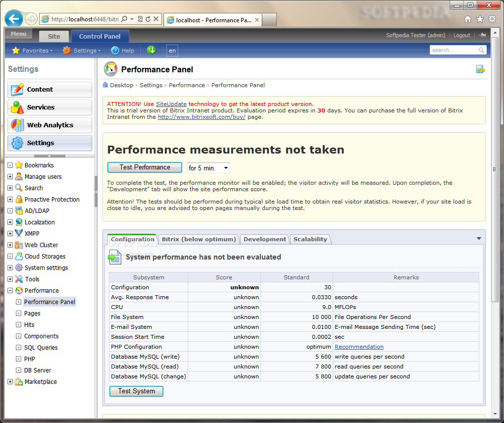Click the stop loading X in address bar
Image resolution: width=504 pixels, height=423 pixels.
click(x=156, y=19)
